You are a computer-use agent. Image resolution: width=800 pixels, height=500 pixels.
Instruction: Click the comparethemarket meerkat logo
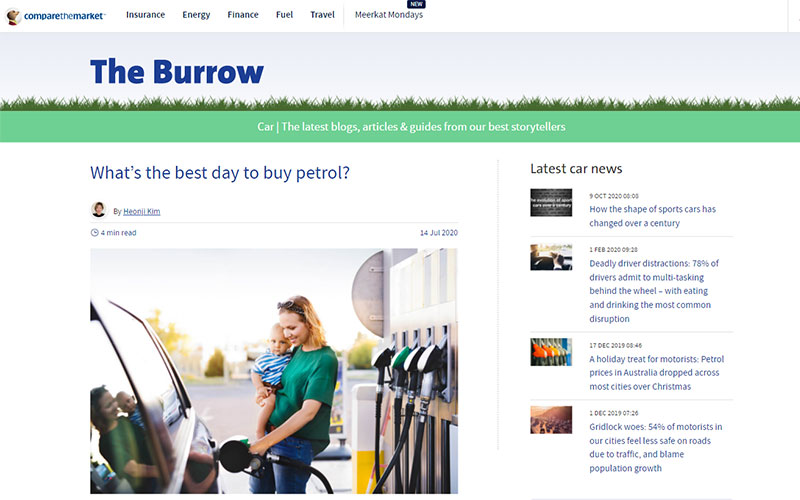[x=55, y=16]
